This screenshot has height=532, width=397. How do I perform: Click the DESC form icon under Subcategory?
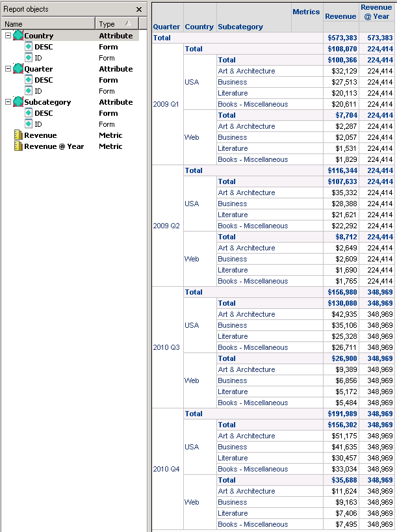point(29,113)
